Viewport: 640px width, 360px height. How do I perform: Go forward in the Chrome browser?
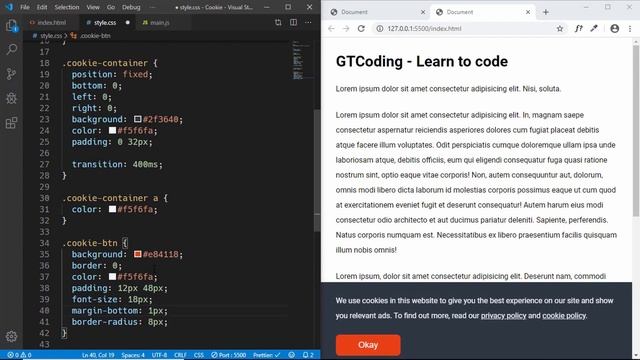[346, 29]
